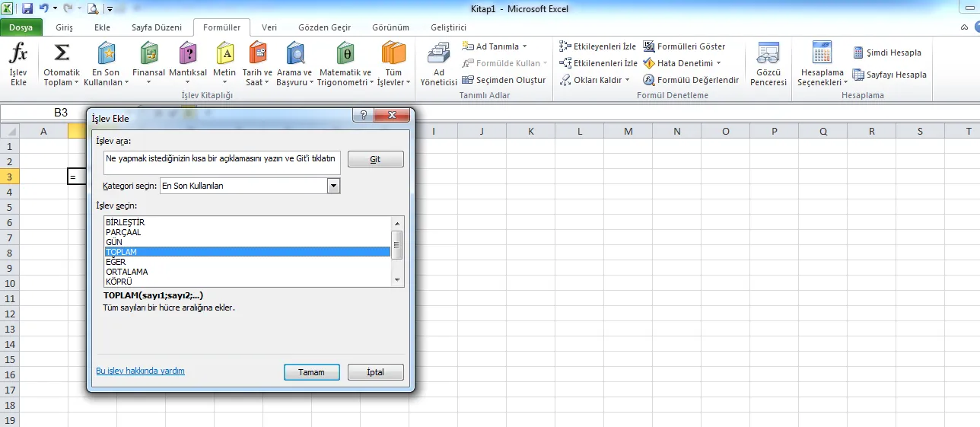Viewport: 980px width, 427px height.
Task: Switch to the Sayfa Düzeni tab
Action: pyautogui.click(x=157, y=27)
